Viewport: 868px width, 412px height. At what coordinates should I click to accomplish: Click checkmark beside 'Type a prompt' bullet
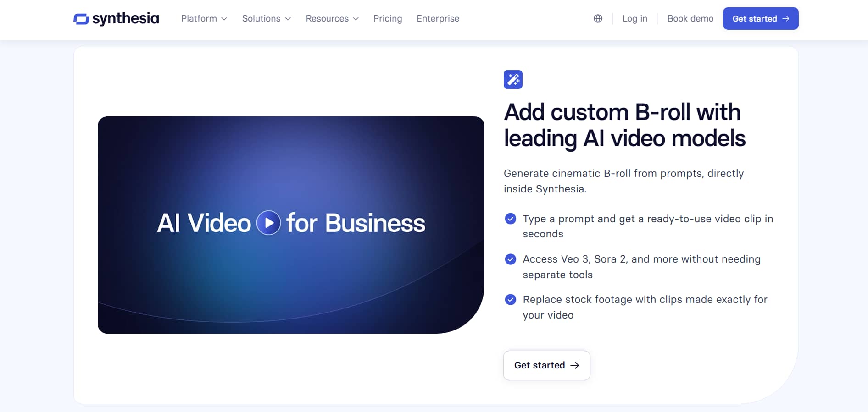(510, 219)
